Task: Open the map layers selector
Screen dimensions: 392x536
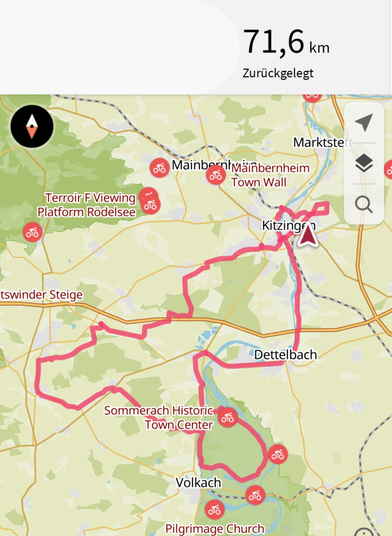Action: tap(364, 163)
